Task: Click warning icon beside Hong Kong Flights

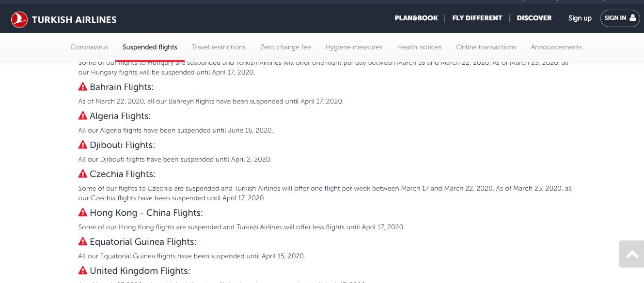Action: (x=83, y=213)
